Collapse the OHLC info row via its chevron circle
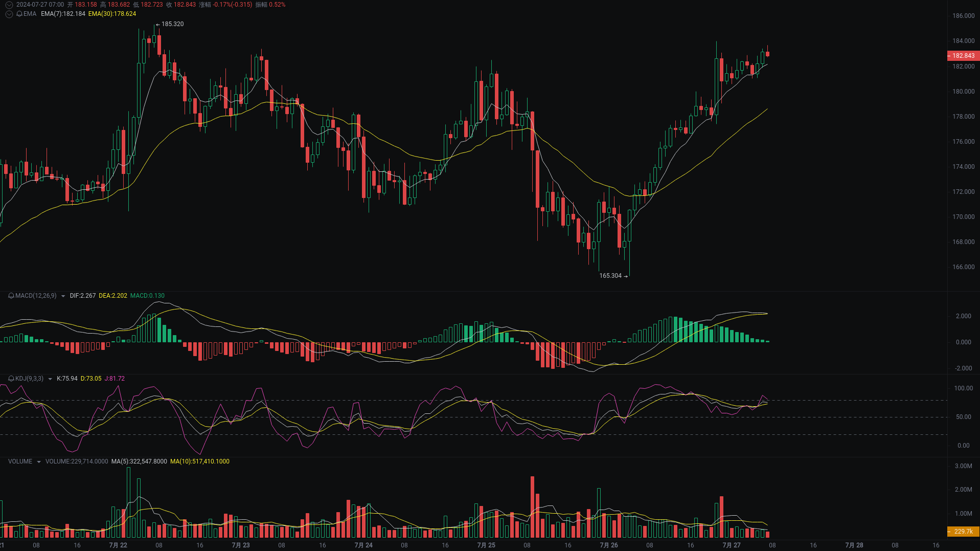The width and height of the screenshot is (980, 551). pyautogui.click(x=8, y=4)
